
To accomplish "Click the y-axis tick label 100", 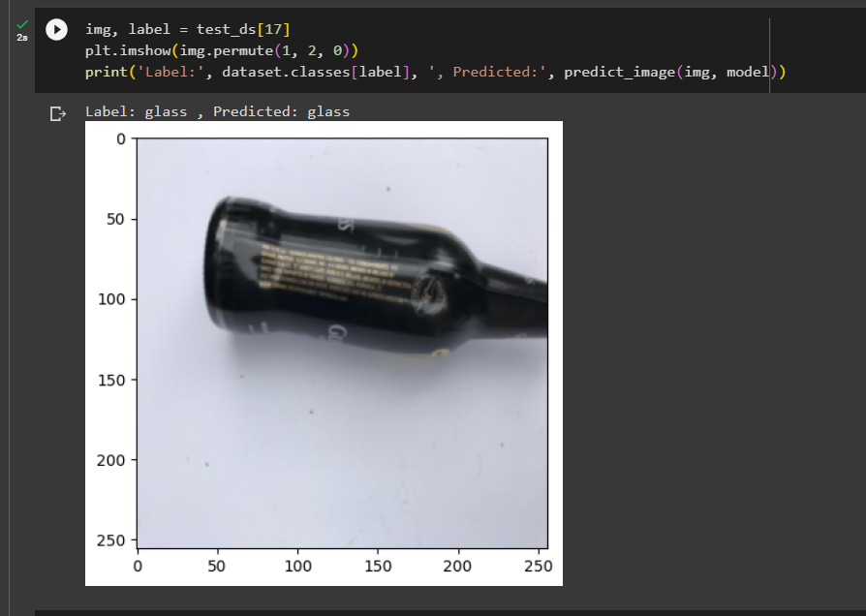I will 111,299.
